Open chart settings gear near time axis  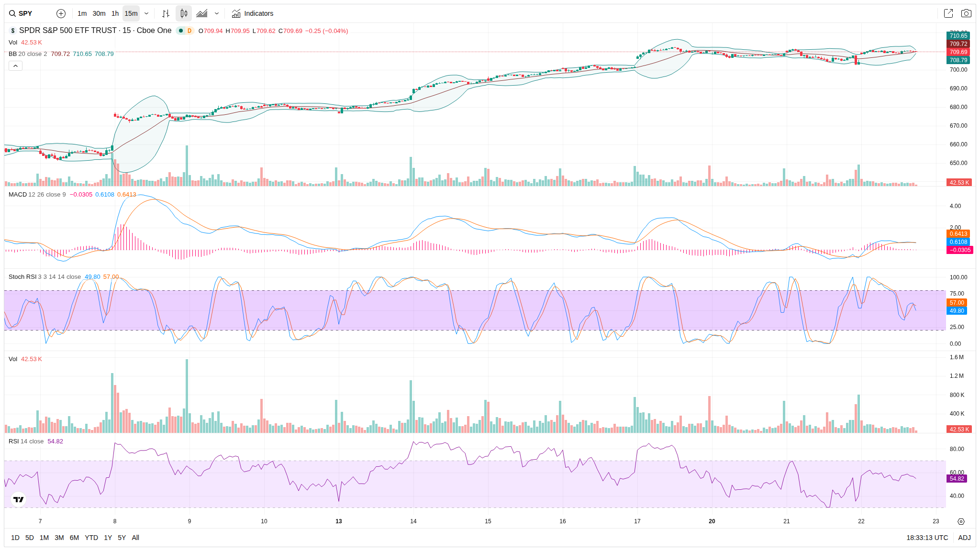(x=961, y=521)
